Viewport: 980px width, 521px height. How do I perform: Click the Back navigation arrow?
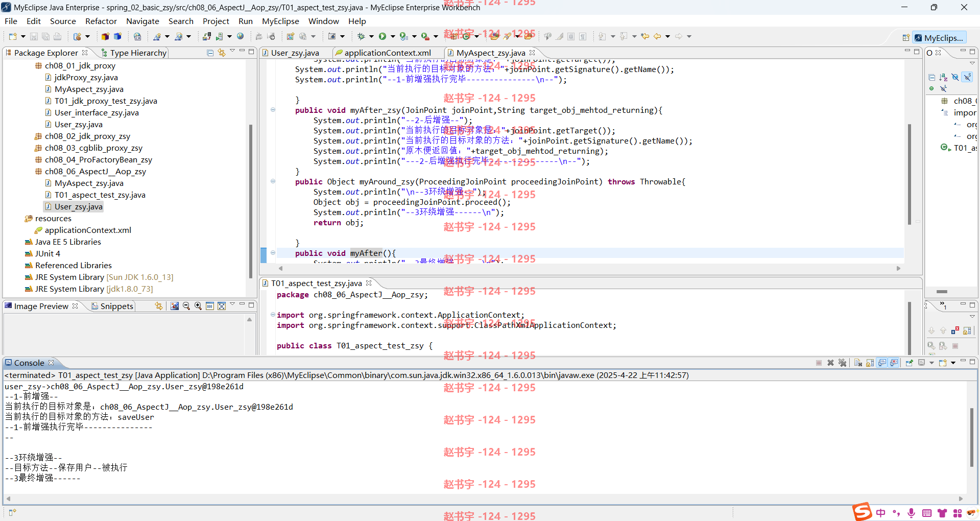(657, 36)
